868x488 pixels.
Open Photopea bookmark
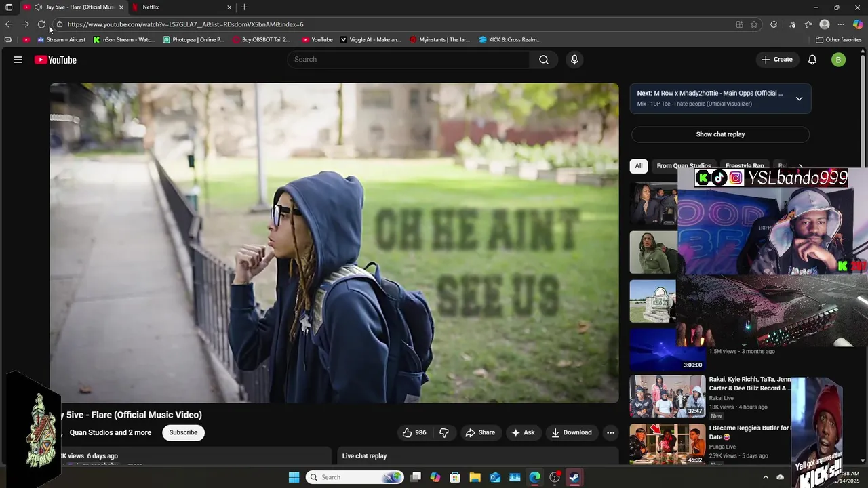[x=193, y=40]
